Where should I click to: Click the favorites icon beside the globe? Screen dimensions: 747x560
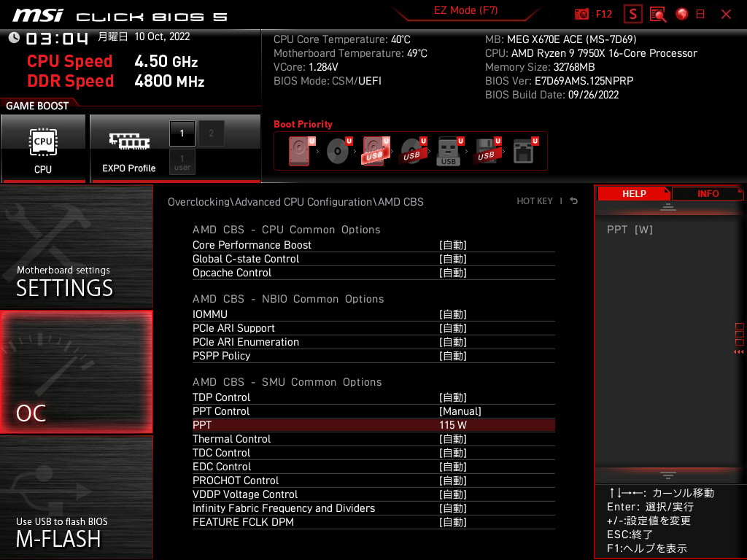[700, 15]
